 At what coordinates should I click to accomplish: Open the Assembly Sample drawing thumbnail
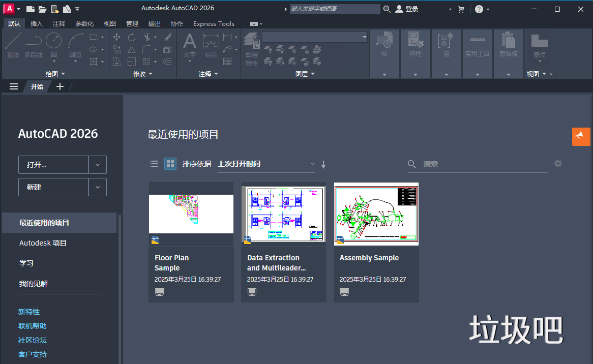point(376,214)
